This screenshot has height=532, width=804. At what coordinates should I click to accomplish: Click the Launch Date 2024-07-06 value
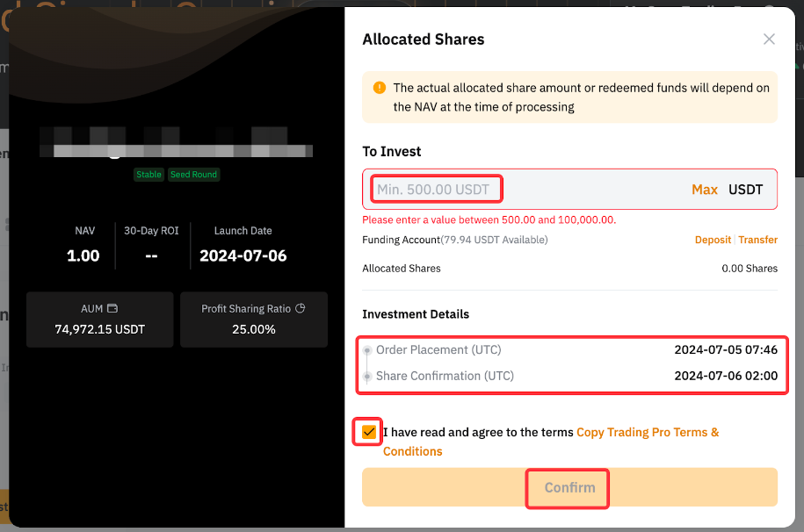click(243, 256)
